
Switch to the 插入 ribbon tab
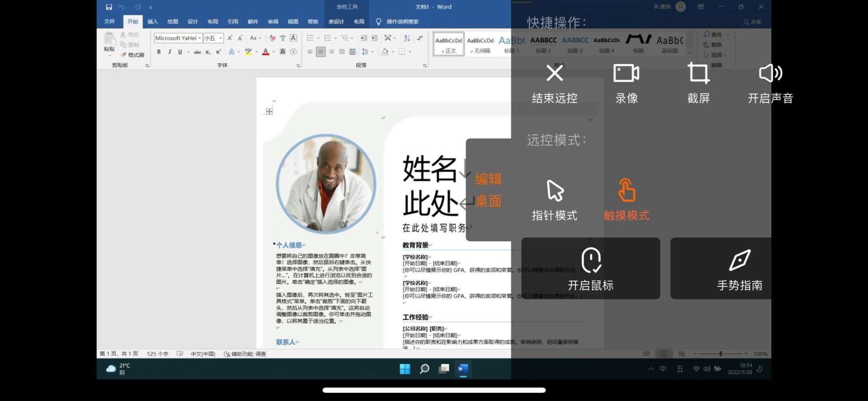pos(153,22)
